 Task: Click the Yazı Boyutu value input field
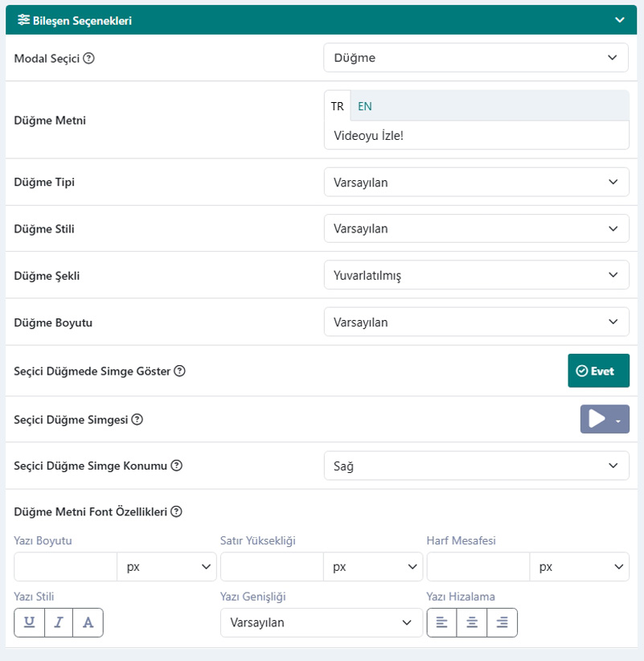[x=65, y=567]
